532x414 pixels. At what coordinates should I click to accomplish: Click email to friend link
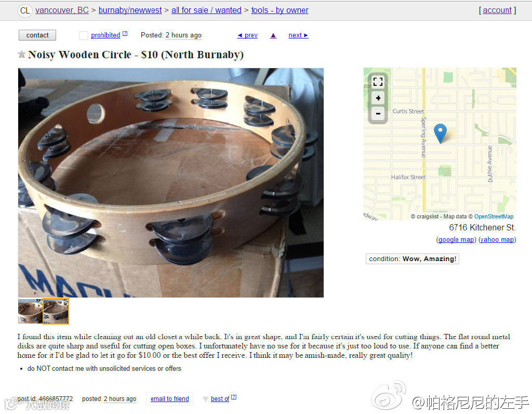coord(170,399)
